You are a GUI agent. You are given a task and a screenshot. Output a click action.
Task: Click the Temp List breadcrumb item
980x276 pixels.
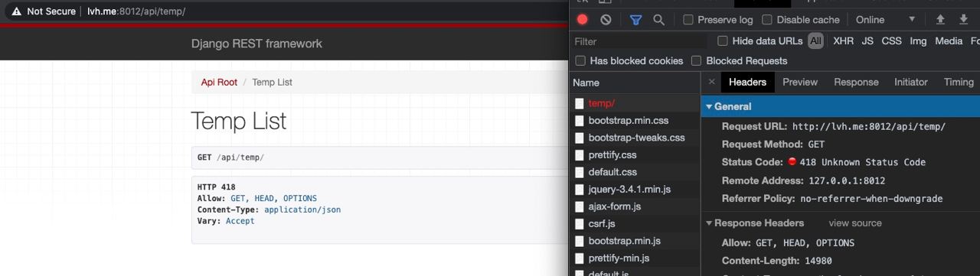click(x=272, y=82)
